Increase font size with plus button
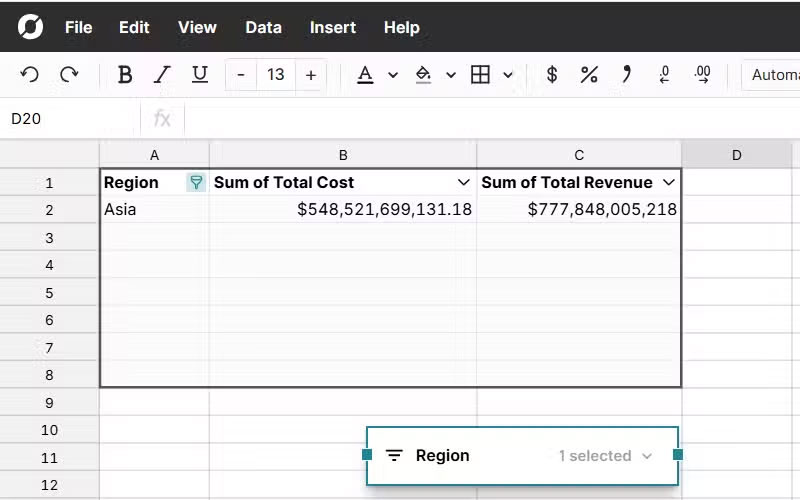800x500 pixels. coord(311,75)
